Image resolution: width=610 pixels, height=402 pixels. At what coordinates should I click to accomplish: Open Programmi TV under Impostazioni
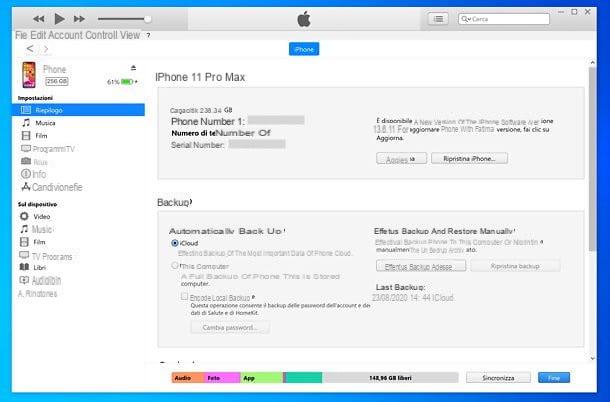tap(53, 149)
